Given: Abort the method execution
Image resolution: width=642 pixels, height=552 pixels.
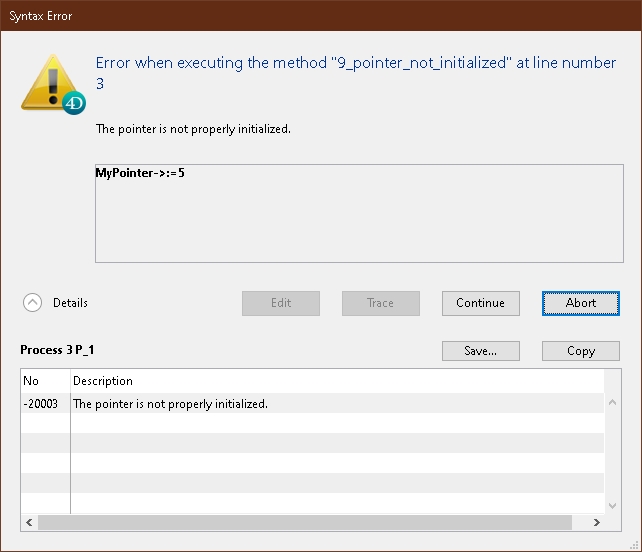Looking at the screenshot, I should (x=580, y=303).
